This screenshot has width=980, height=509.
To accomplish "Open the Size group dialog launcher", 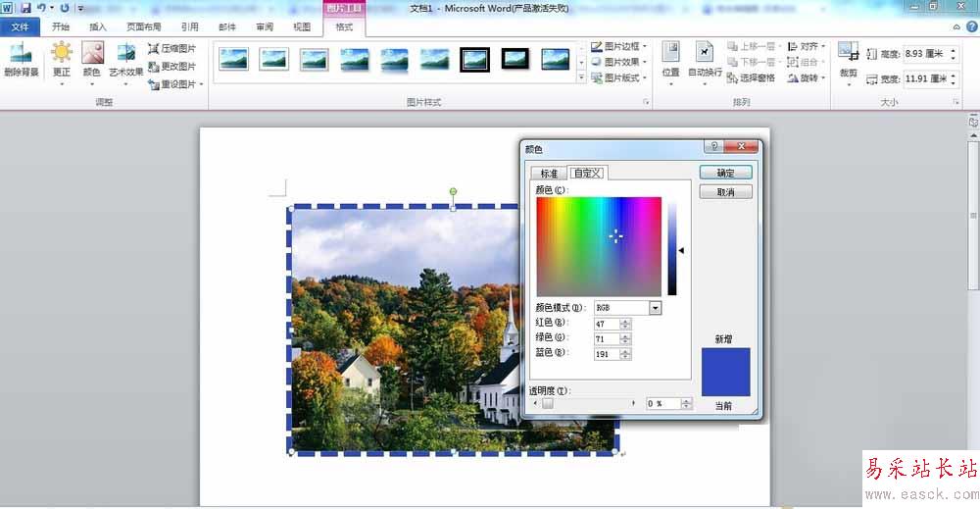I will coord(955,102).
